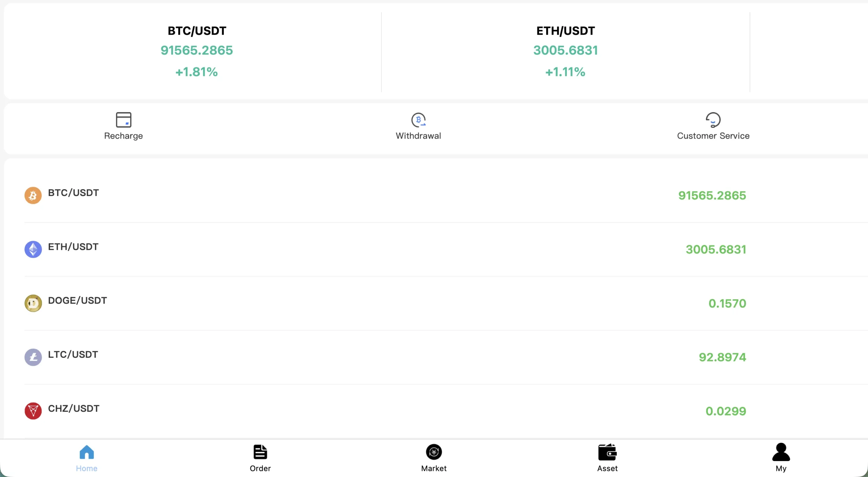Tap the Withdrawal bitcoin icon
Screen dimensions: 868x477
[x=418, y=120]
